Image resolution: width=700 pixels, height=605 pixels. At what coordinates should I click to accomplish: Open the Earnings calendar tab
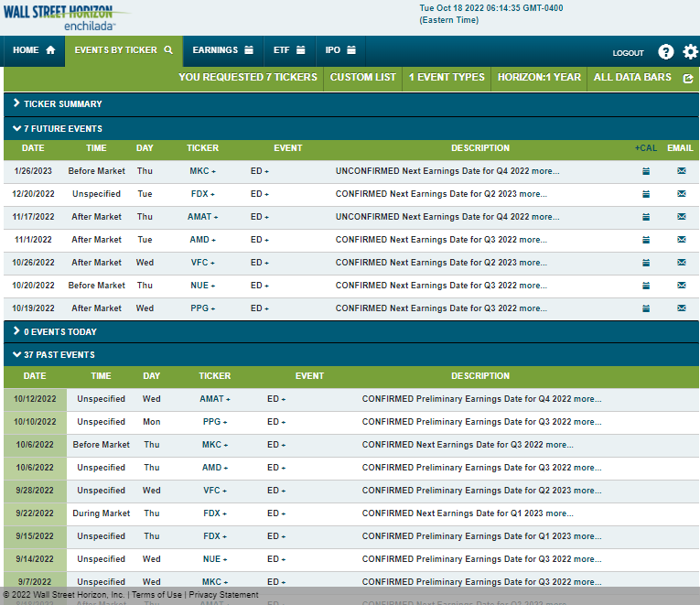(222, 50)
